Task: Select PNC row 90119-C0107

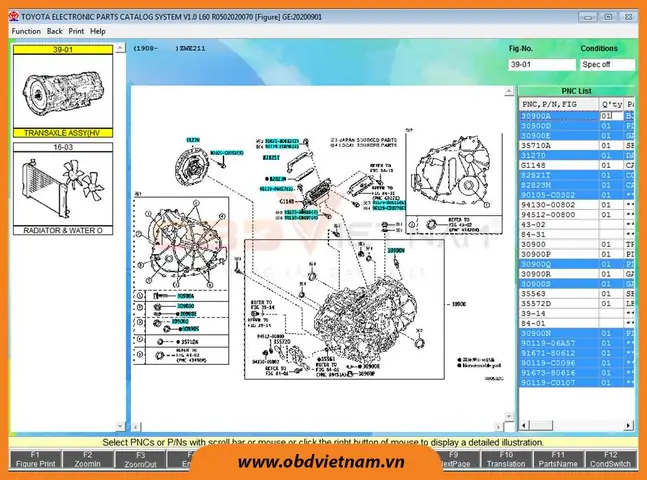Action: tap(577, 383)
